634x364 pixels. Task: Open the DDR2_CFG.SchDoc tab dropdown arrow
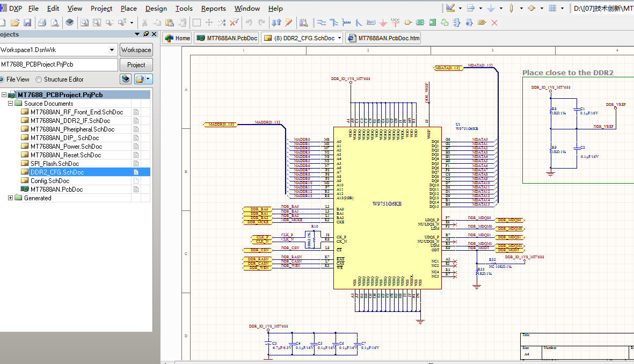[339, 38]
